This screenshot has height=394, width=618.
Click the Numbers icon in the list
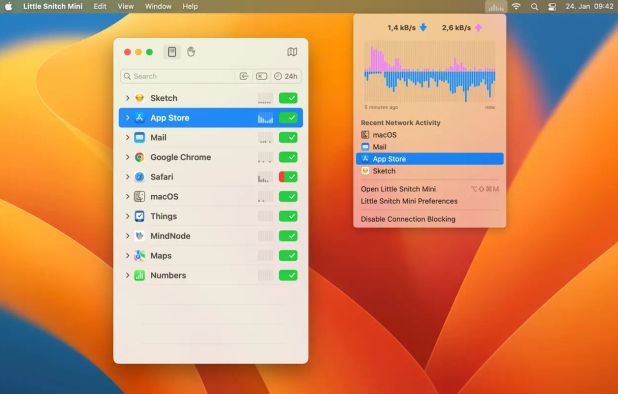click(x=140, y=275)
